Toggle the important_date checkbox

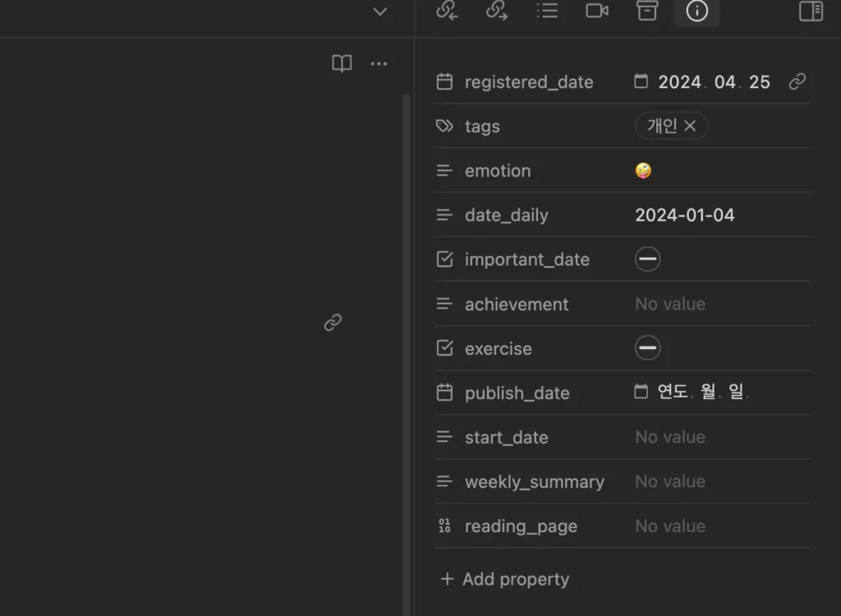tap(647, 260)
